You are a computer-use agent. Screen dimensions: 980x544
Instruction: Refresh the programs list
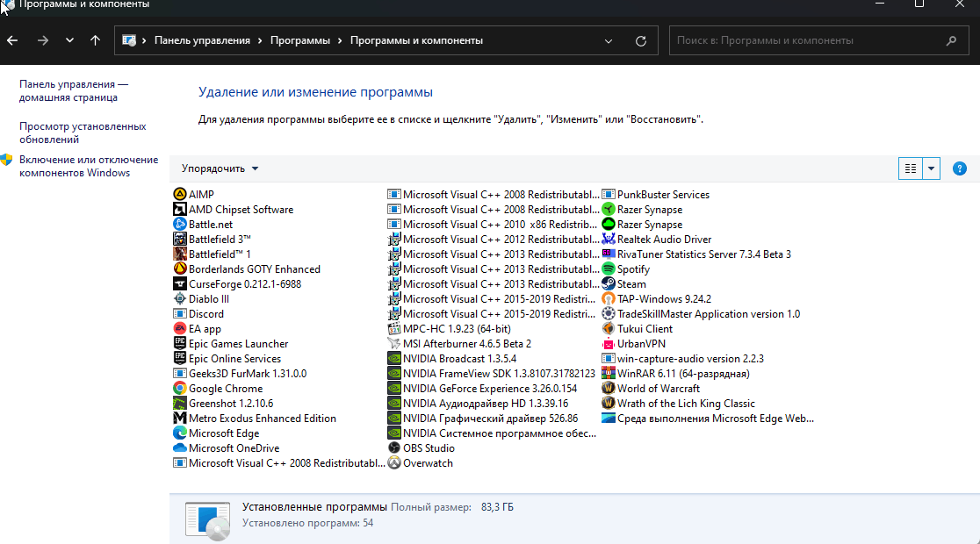click(x=641, y=40)
